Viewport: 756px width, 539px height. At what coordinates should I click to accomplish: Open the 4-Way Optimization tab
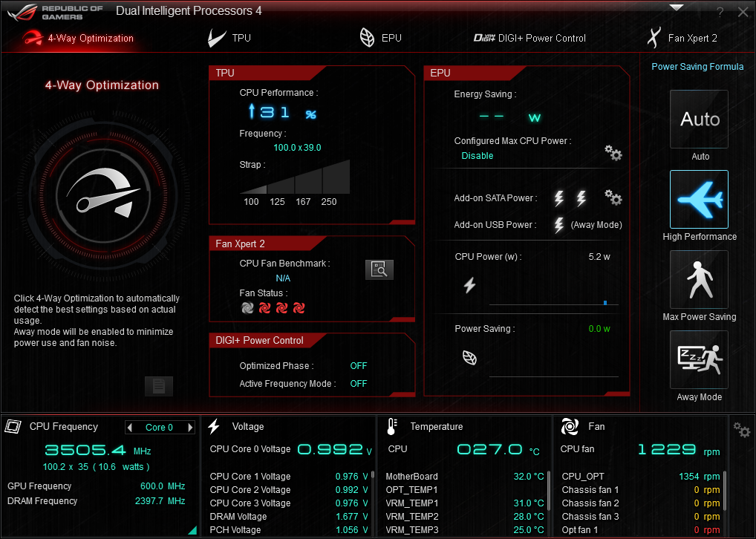click(x=78, y=38)
